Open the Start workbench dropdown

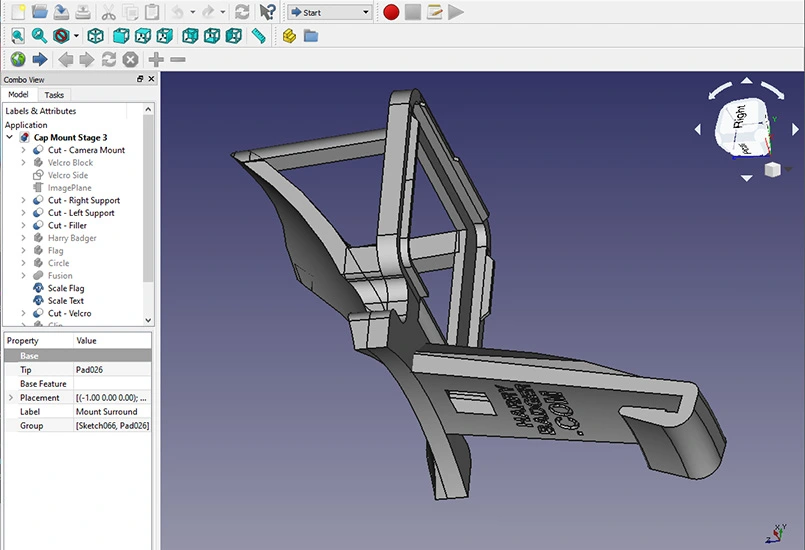coord(330,12)
